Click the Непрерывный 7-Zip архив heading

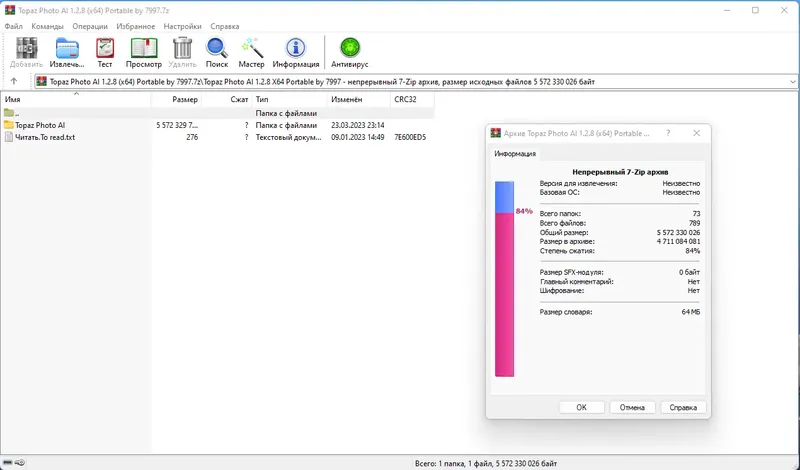coord(620,172)
